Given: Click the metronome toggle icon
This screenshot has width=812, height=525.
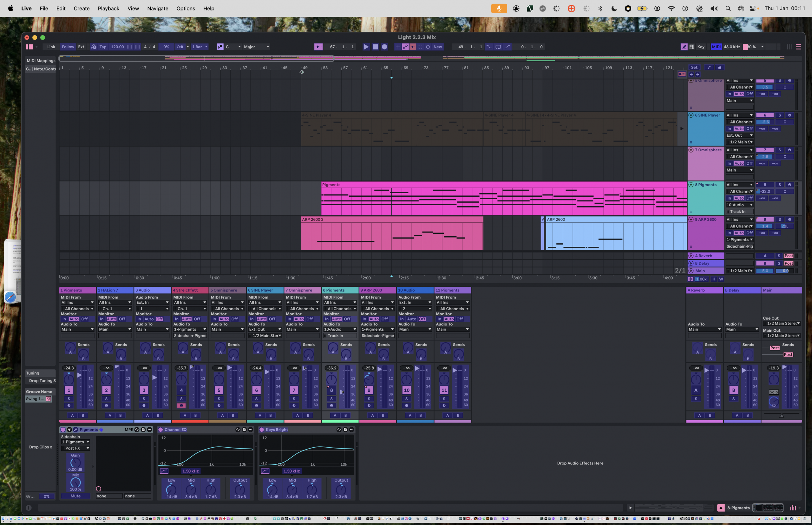Looking at the screenshot, I should [180, 47].
